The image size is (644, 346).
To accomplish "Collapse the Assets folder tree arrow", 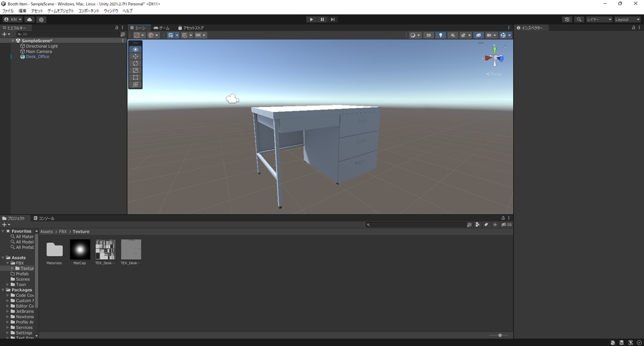I will 3,258.
